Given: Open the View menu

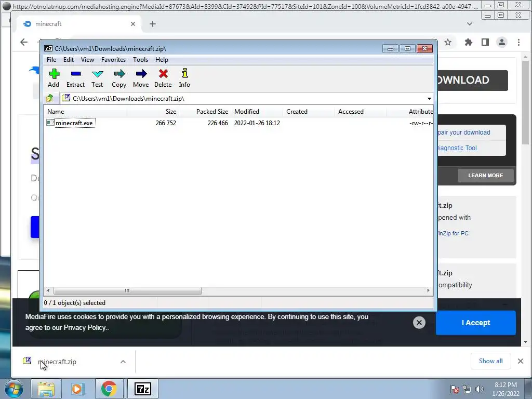Looking at the screenshot, I should tap(87, 60).
